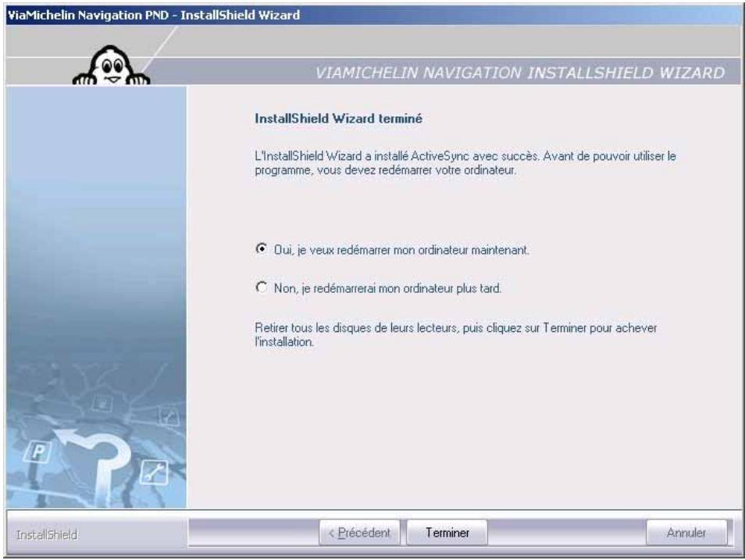The height and width of the screenshot is (560, 745).
Task: Select 'Oui, je veux redémarrer' radio button
Action: (x=262, y=248)
